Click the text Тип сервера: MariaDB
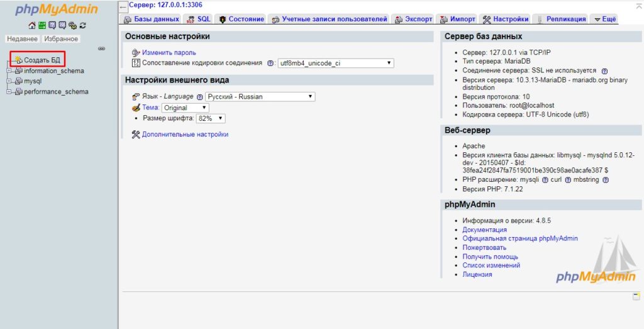Screen dimensions: 644x329 pyautogui.click(x=496, y=61)
